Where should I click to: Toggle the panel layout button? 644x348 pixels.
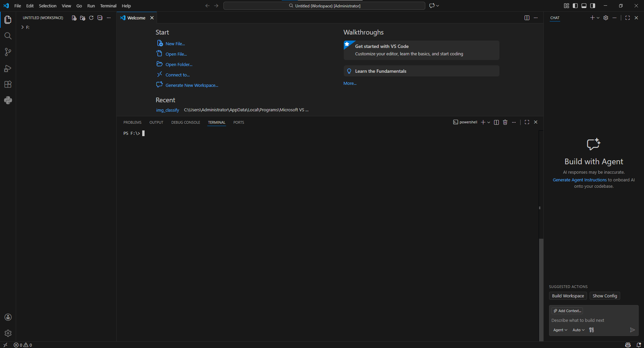(x=584, y=6)
